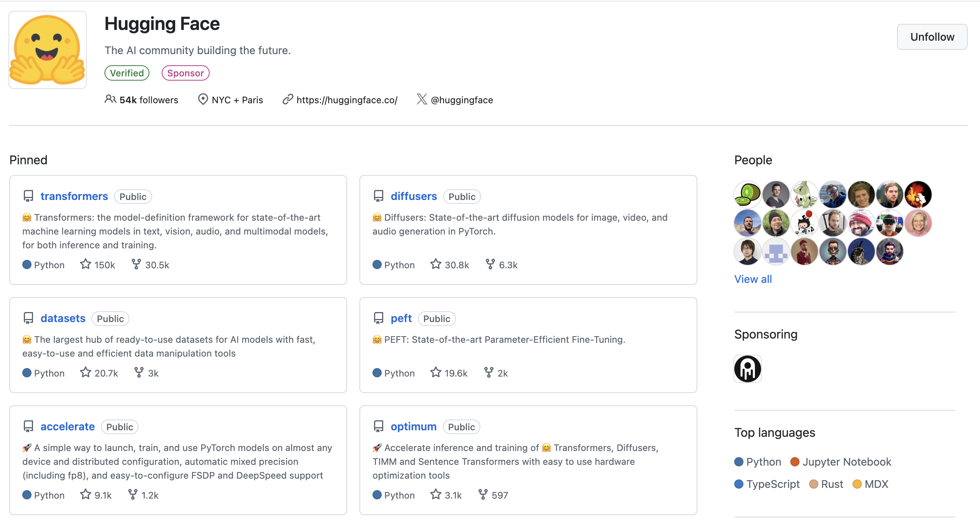Screen dimensions: 980x532
Task: Open the huggingface.co website link
Action: pyautogui.click(x=347, y=100)
